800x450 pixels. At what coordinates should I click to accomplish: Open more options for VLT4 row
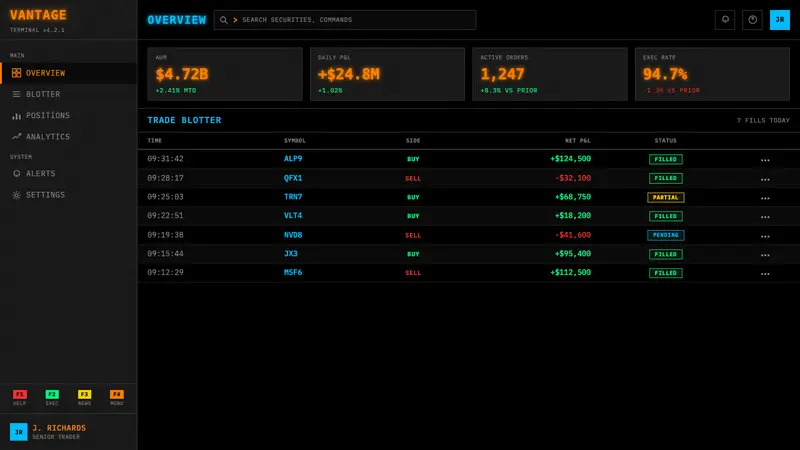(x=765, y=217)
